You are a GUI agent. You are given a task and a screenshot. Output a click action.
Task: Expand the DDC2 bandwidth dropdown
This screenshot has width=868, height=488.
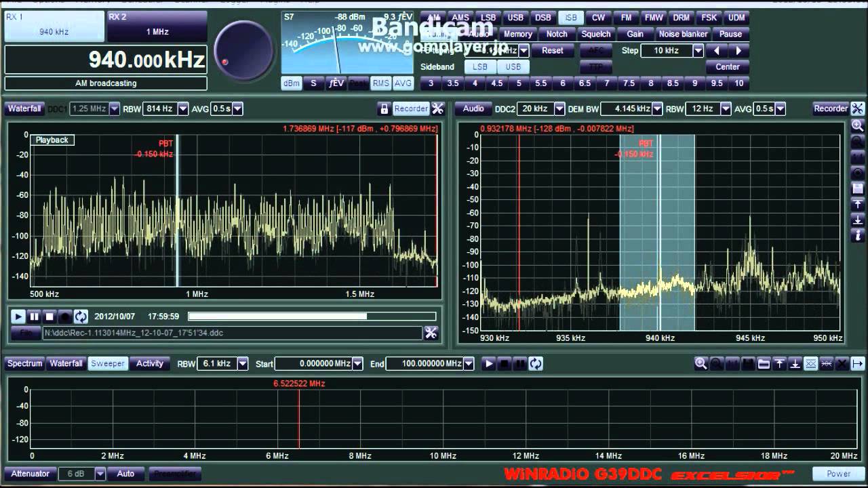[559, 108]
